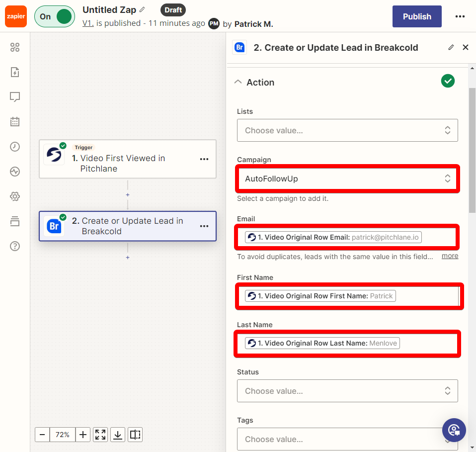The image size is (476, 452).
Task: Click the Last Name field
Action: (x=347, y=343)
